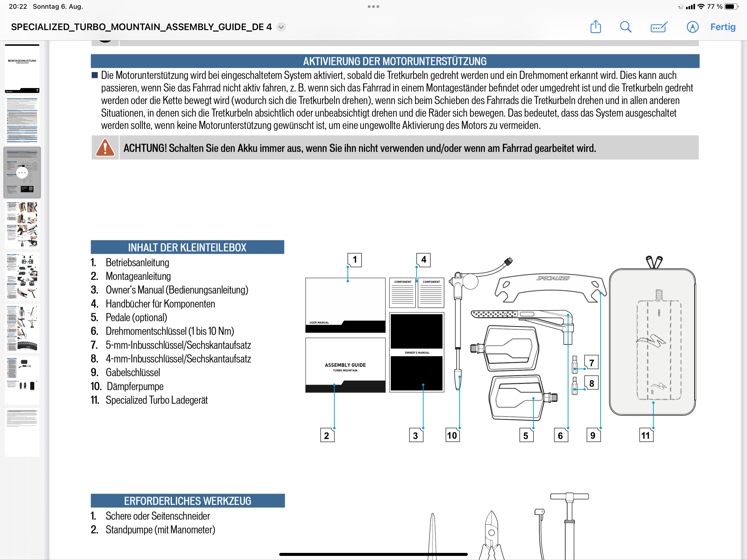This screenshot has height=560, width=747.
Task: Select the second page thumbnail with text
Action: (x=22, y=120)
